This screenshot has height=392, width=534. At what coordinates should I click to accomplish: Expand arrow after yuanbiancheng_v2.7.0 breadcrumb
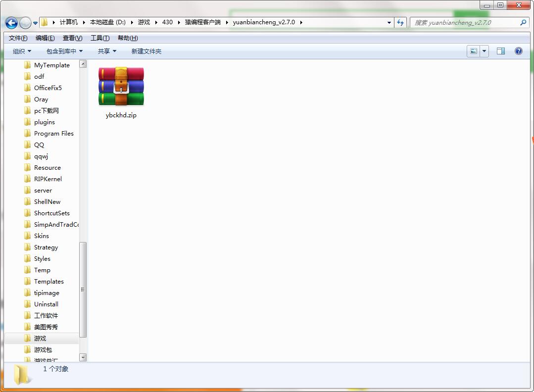[301, 22]
